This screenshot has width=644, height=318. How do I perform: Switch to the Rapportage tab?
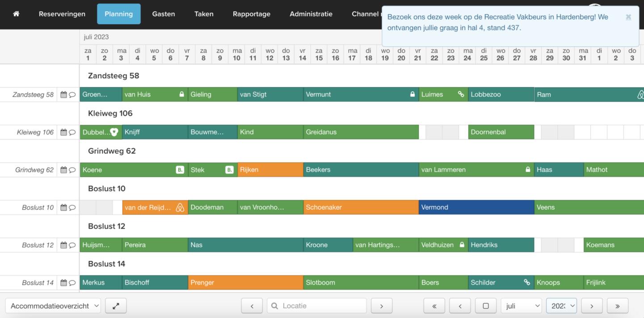(251, 14)
